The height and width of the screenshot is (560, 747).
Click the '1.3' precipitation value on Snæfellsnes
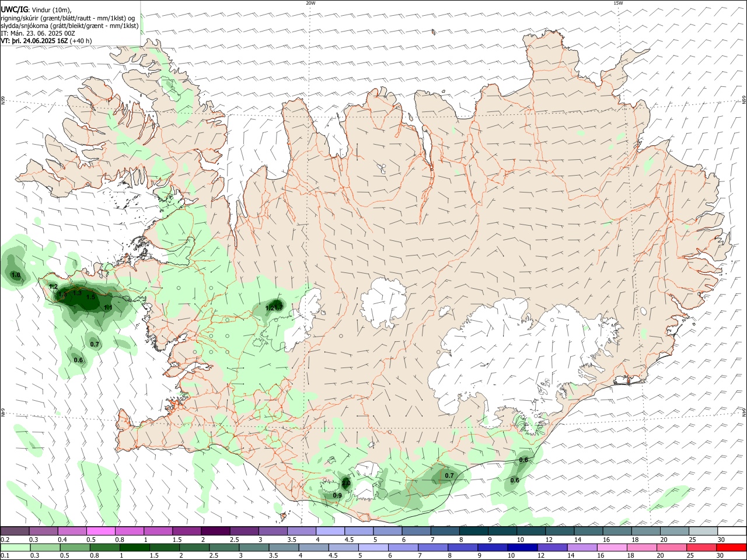pos(77,293)
